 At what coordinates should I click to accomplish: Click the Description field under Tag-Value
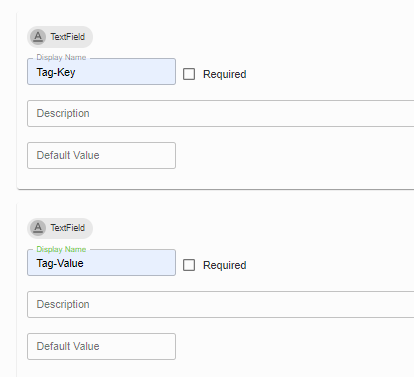click(x=221, y=304)
